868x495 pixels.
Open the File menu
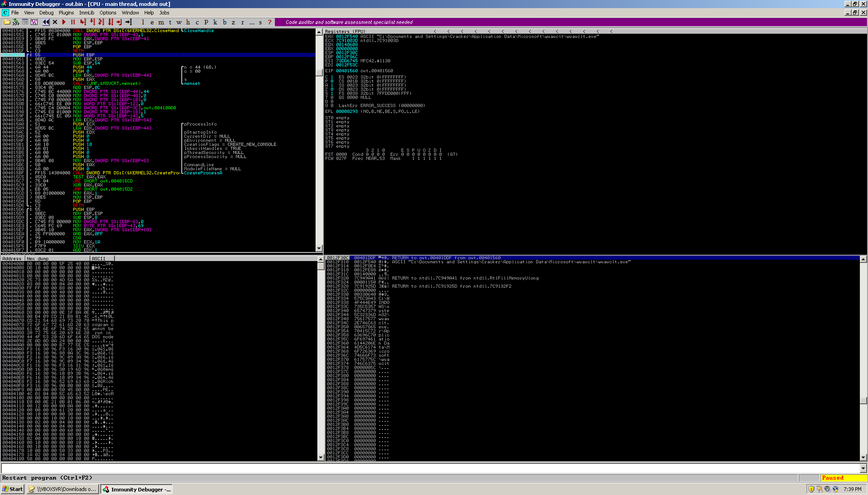point(15,13)
